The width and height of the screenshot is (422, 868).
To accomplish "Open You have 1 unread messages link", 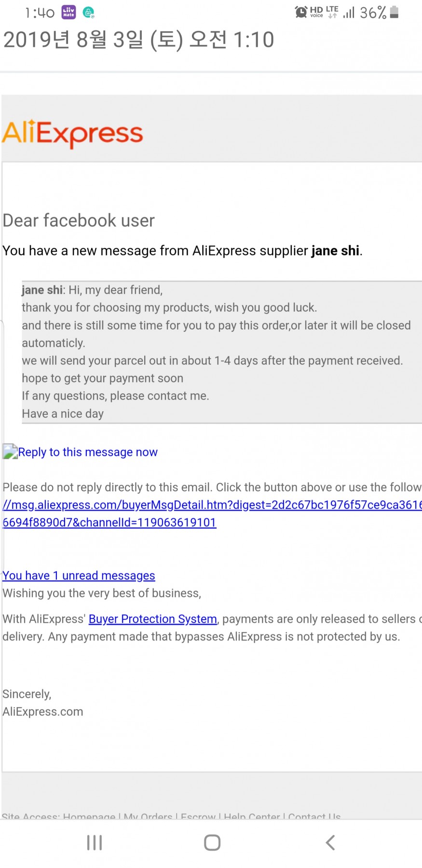I will tap(79, 575).
